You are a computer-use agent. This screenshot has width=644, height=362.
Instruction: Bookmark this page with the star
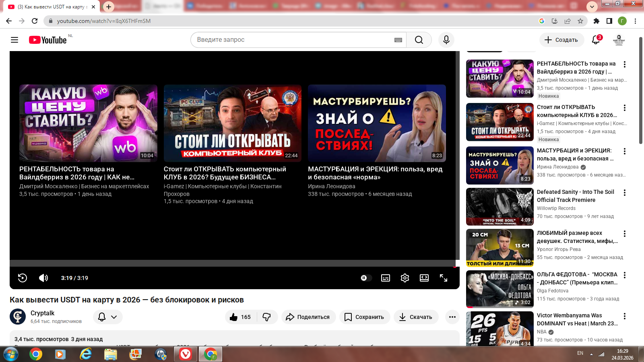tap(580, 21)
